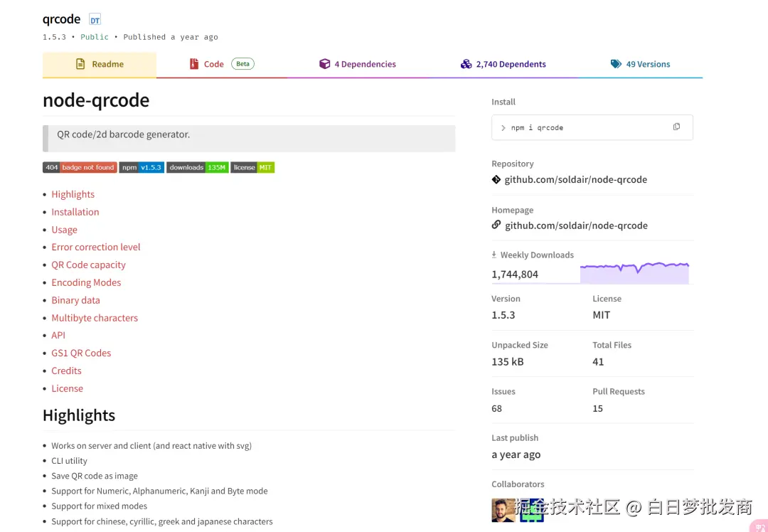Show the 49 Versions tab
768x532 pixels.
[x=640, y=64]
